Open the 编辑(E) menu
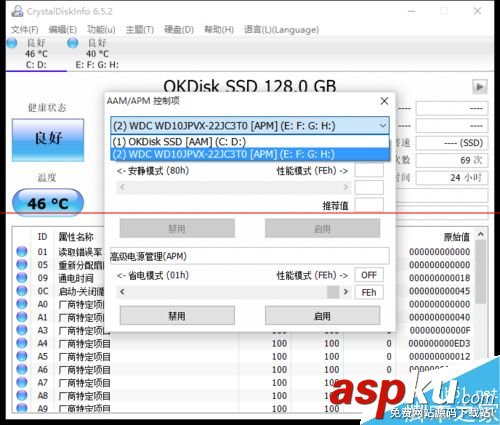The image size is (500, 425). (63, 30)
